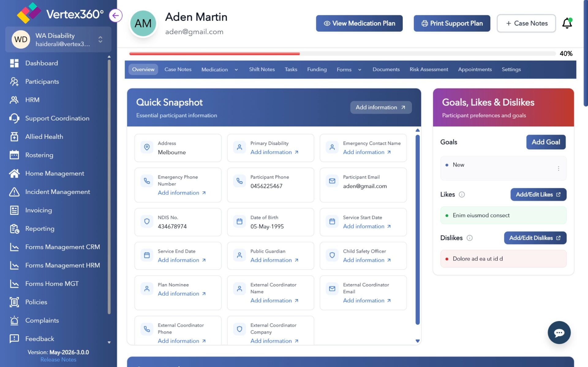This screenshot has height=367, width=588.
Task: Add information for Public Guardian
Action: point(274,260)
